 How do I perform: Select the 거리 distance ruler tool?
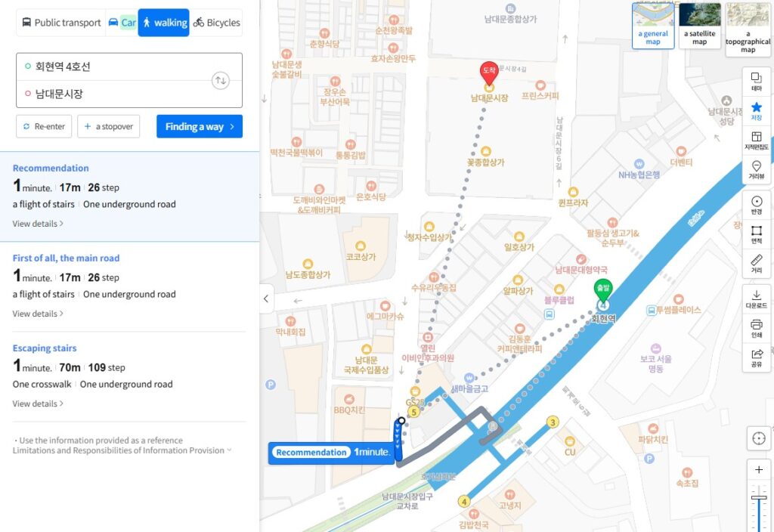coord(756,264)
